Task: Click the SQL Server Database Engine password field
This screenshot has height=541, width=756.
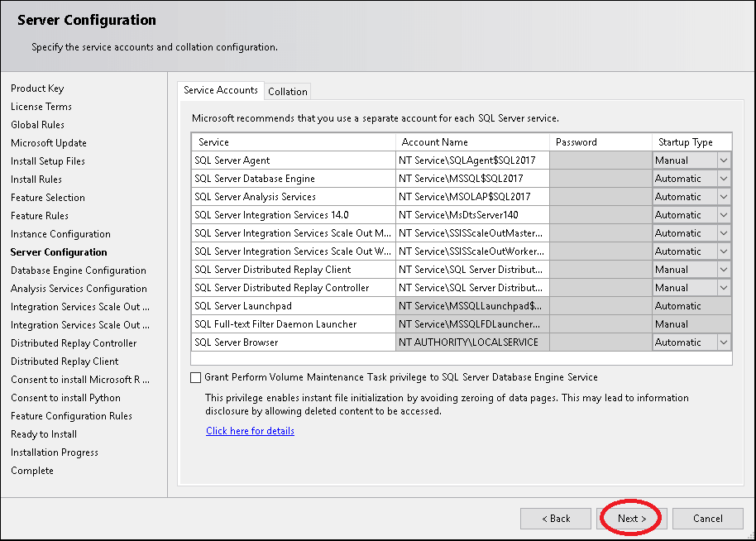Action: click(x=600, y=179)
